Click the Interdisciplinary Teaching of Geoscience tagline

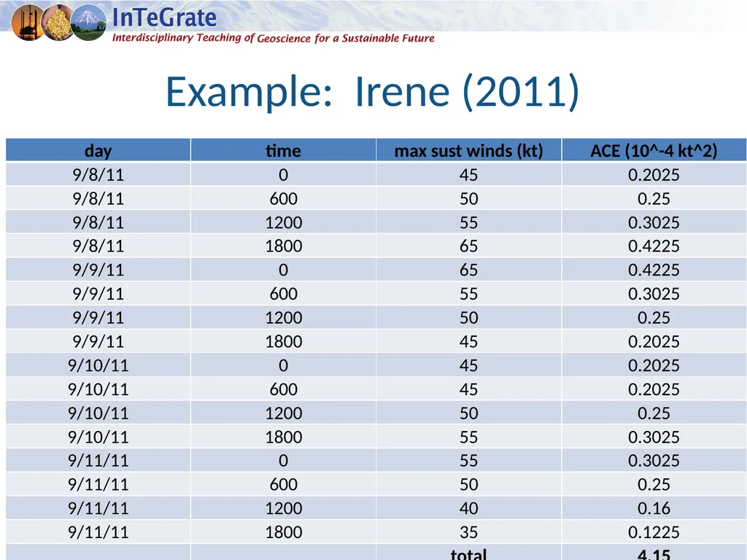pyautogui.click(x=273, y=38)
